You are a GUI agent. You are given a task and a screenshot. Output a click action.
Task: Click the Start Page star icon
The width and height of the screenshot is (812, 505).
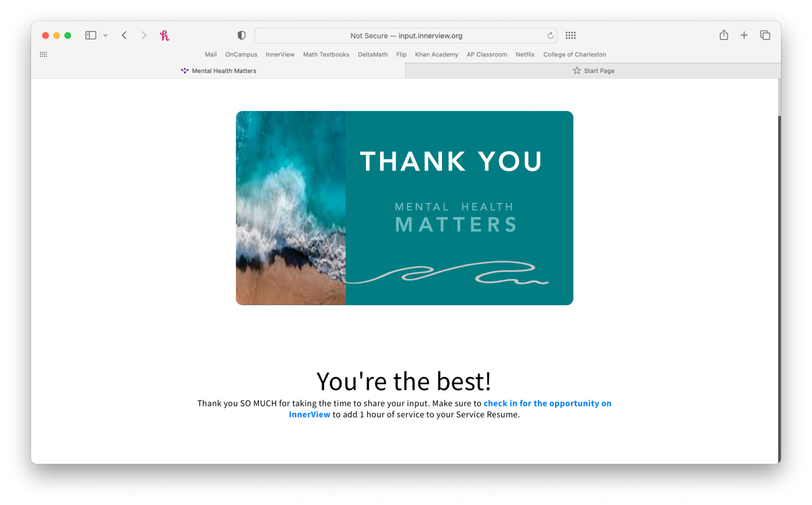[577, 71]
